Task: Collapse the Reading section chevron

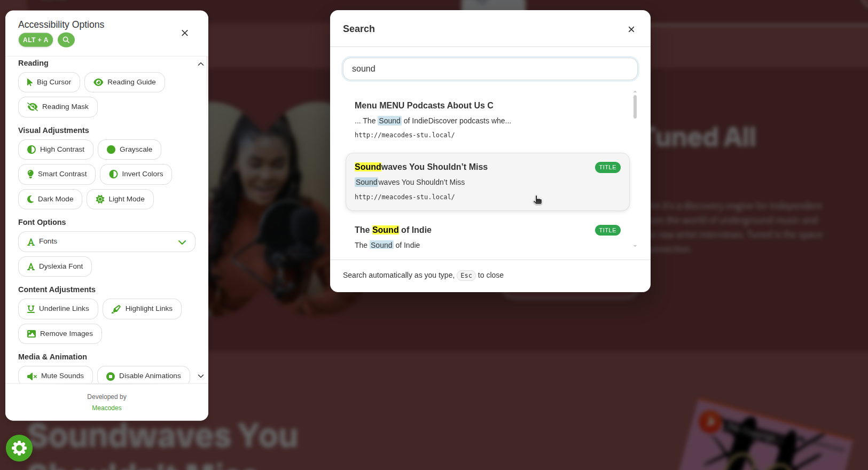Action: click(201, 64)
